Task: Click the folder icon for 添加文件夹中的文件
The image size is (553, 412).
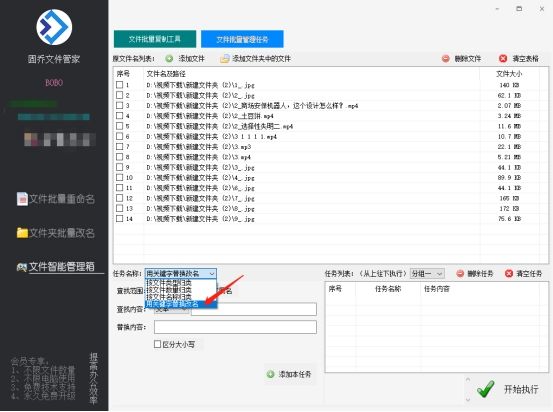Action: pyautogui.click(x=225, y=59)
